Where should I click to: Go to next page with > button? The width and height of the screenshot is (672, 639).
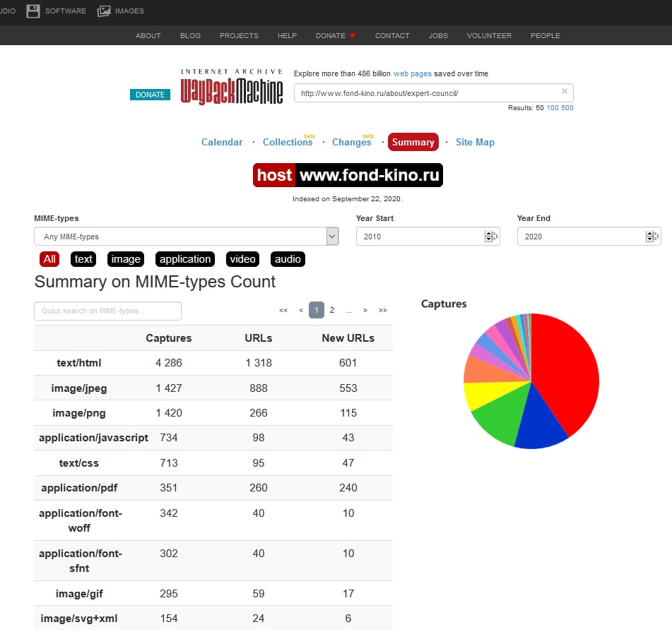[365, 310]
